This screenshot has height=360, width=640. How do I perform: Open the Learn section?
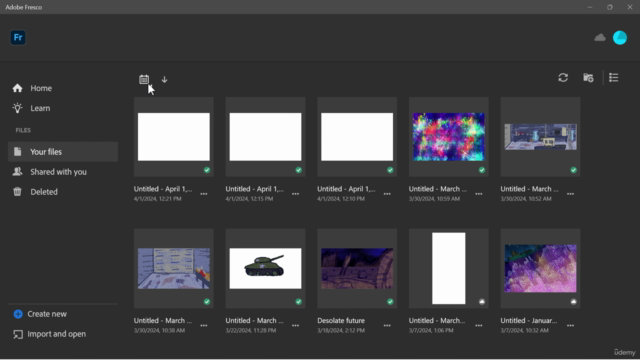(63, 108)
